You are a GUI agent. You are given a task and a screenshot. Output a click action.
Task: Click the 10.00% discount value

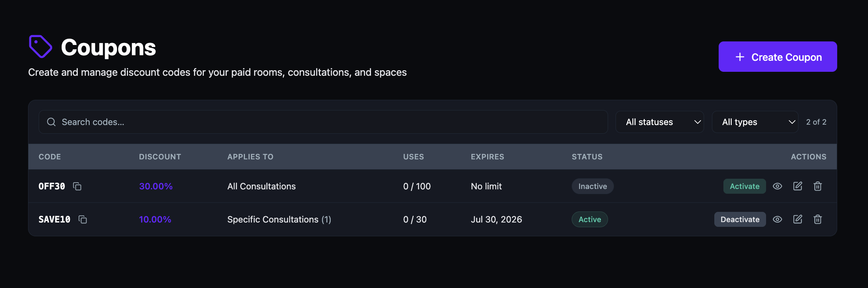pos(155,219)
